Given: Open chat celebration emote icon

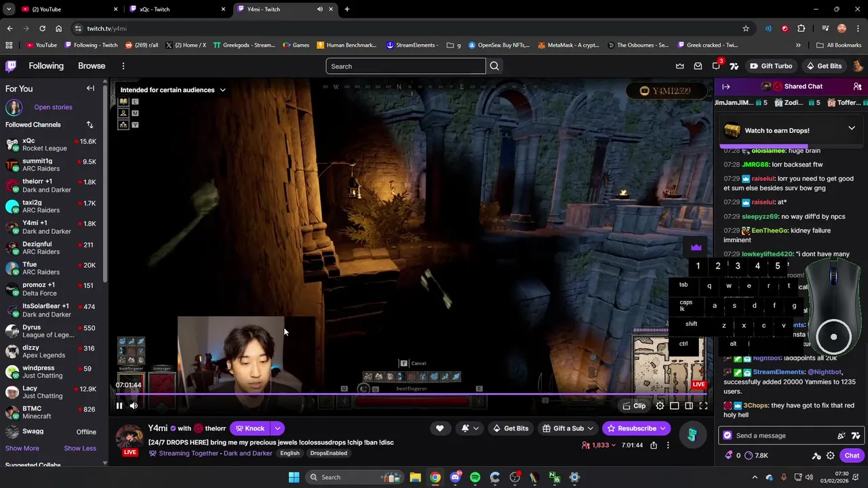Looking at the screenshot, I should [x=842, y=436].
